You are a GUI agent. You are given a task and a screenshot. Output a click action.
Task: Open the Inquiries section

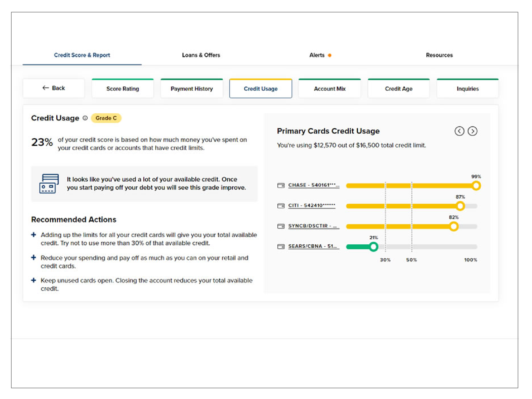pos(468,88)
